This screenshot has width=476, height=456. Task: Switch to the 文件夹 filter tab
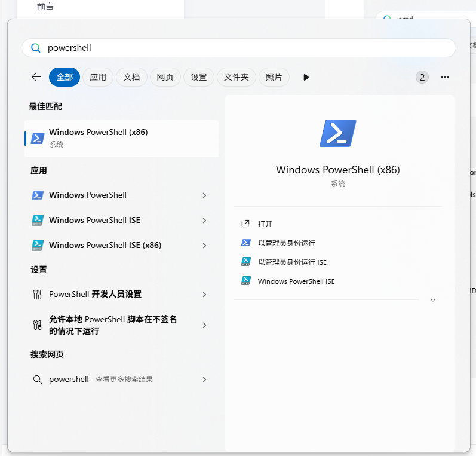coord(236,77)
